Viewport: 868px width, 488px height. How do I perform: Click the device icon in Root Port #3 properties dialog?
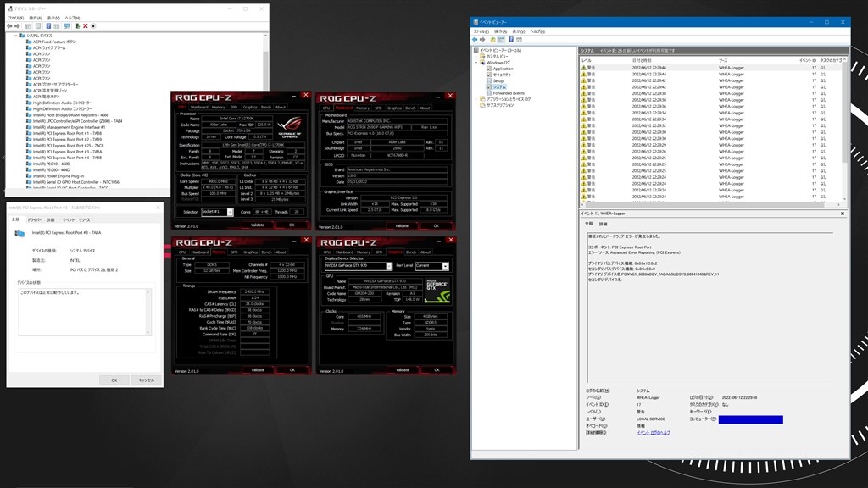(19, 234)
